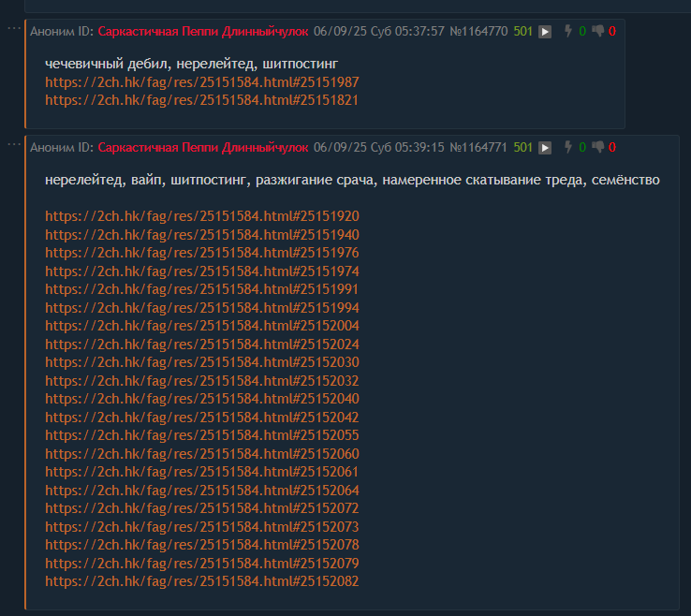Click post number №1164771
This screenshot has height=616, width=691.
[x=478, y=148]
